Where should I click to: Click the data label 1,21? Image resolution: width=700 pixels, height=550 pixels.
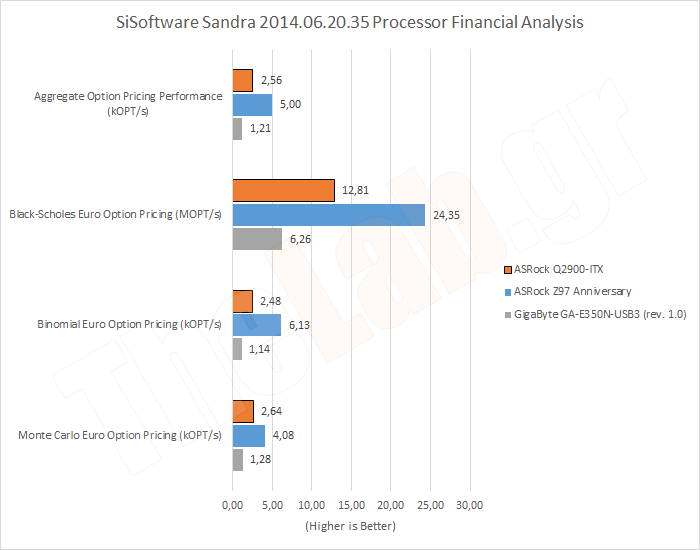tap(260, 129)
